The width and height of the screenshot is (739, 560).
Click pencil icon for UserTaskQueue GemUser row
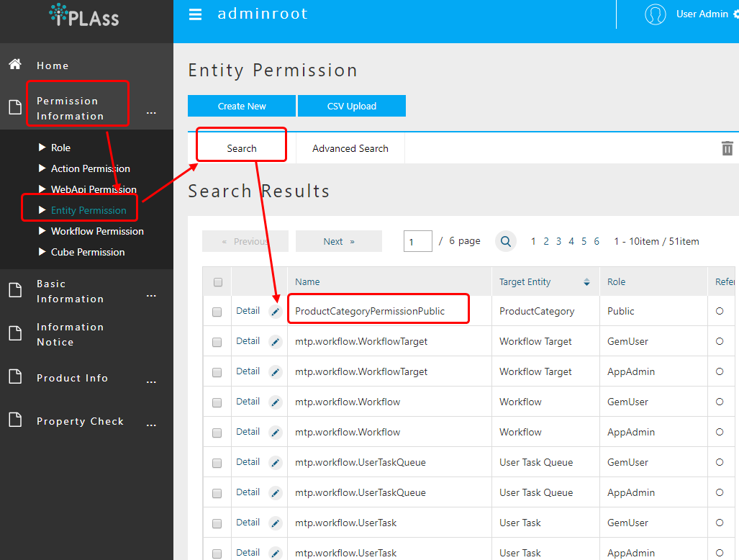(x=276, y=462)
